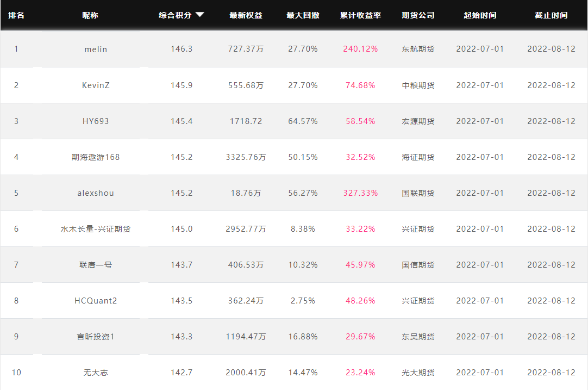This screenshot has height=390, width=588.
Task: Click the 累计收益率 column header
Action: coord(360,15)
